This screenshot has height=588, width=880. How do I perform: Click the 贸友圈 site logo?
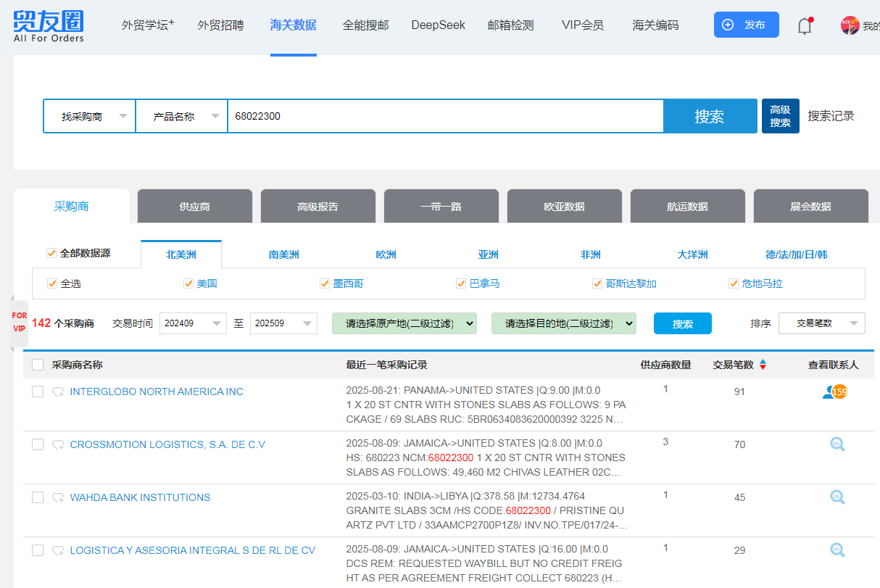tap(49, 25)
